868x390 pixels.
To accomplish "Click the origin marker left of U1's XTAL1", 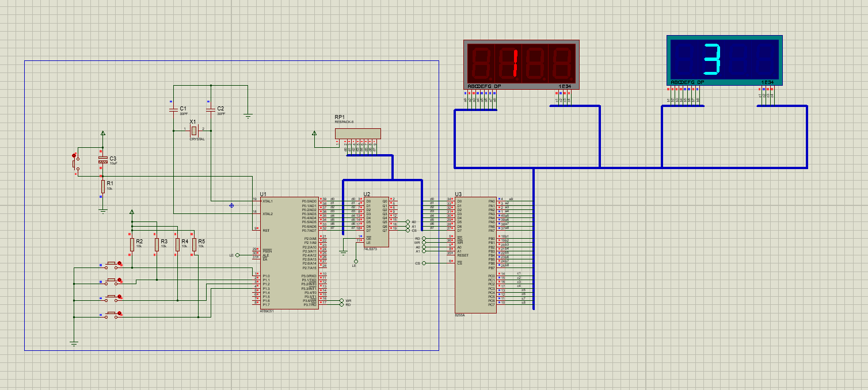I will click(231, 205).
